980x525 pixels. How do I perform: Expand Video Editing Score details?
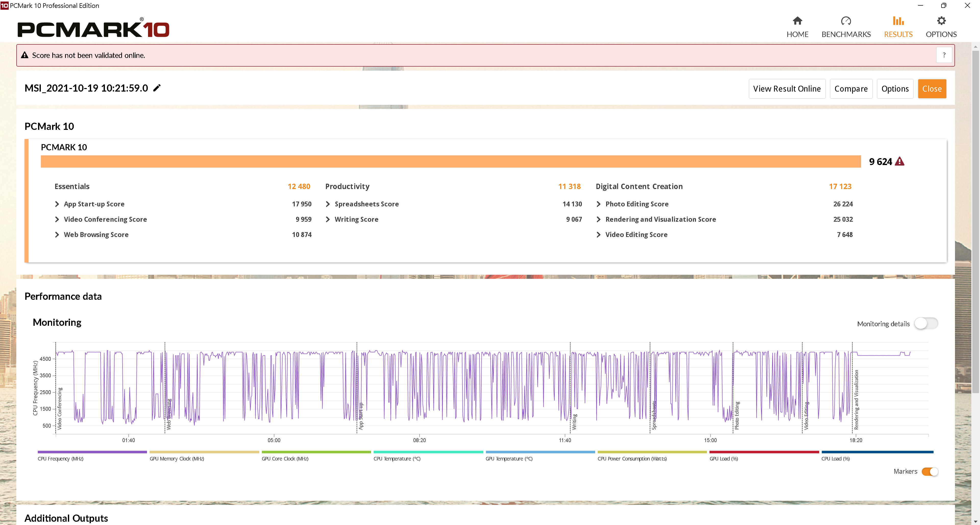[599, 234]
